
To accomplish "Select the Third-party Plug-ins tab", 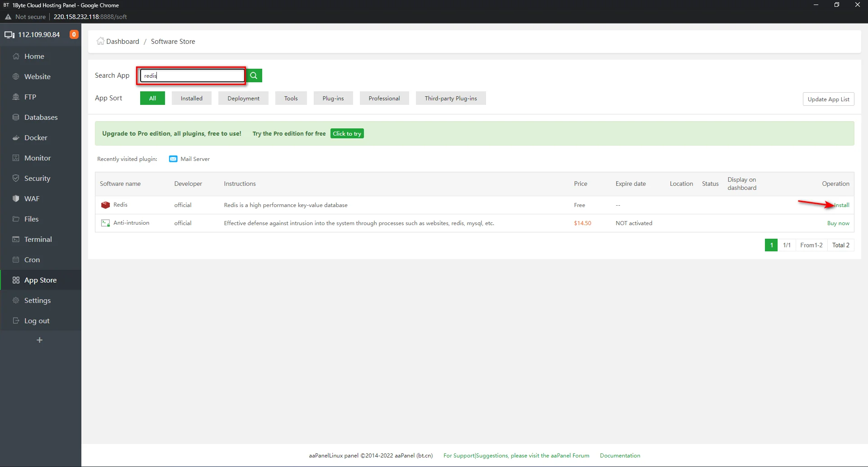I will pyautogui.click(x=451, y=99).
